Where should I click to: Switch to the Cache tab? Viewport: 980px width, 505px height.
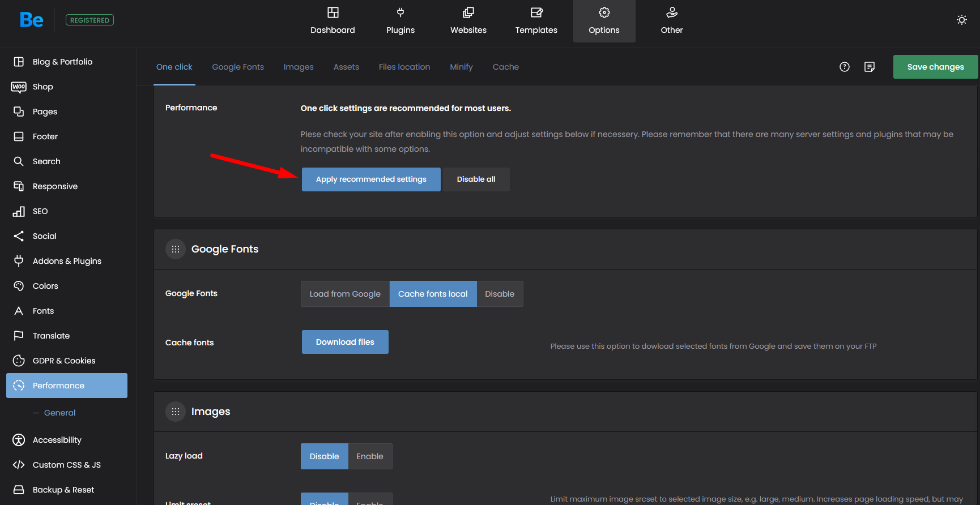(506, 67)
